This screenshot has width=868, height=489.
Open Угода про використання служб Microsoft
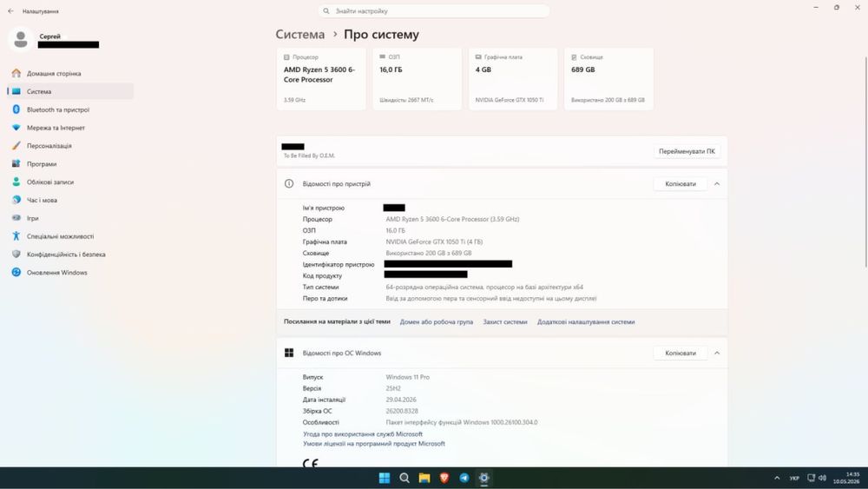pos(363,434)
